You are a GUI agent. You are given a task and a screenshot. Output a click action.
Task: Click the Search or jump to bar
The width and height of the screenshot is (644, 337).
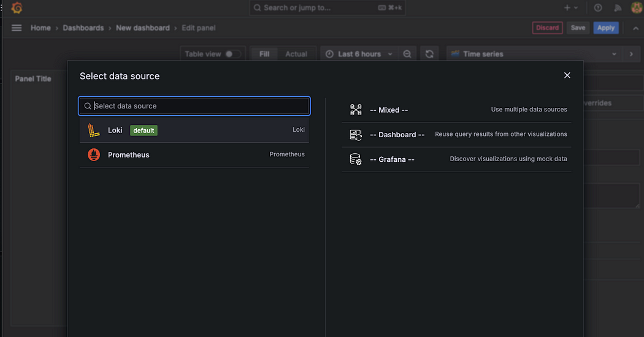(328, 8)
